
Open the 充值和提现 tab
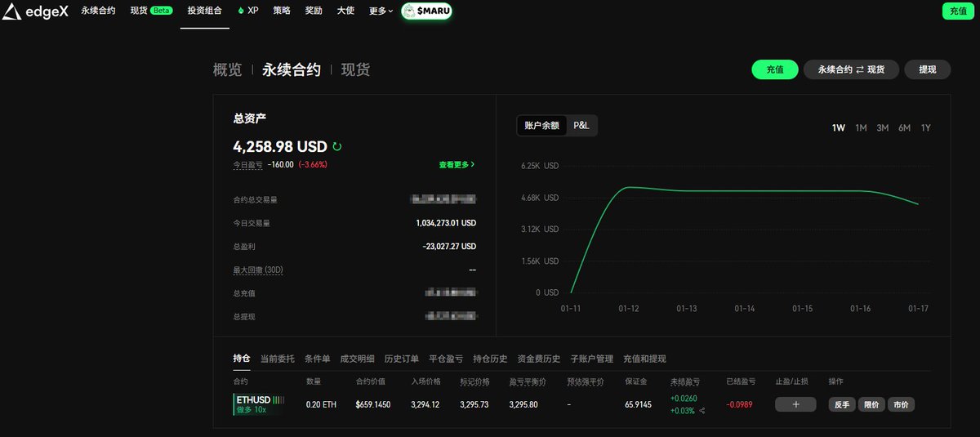point(644,359)
